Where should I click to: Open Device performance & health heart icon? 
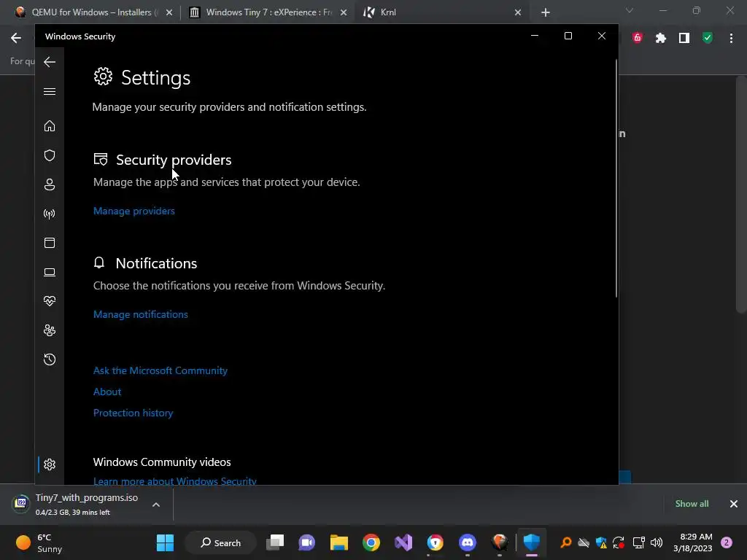coord(50,301)
